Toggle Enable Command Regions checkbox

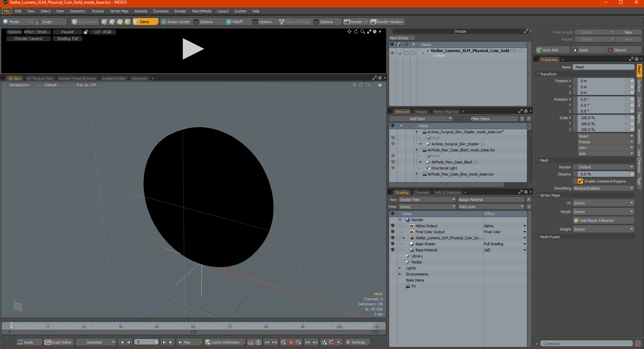(580, 181)
